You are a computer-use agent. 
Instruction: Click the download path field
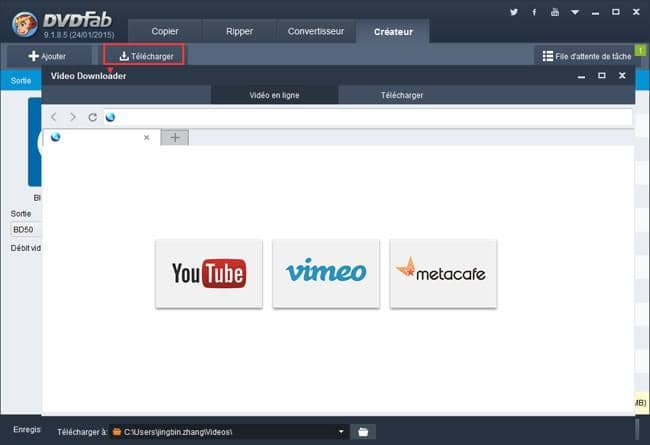pos(228,432)
